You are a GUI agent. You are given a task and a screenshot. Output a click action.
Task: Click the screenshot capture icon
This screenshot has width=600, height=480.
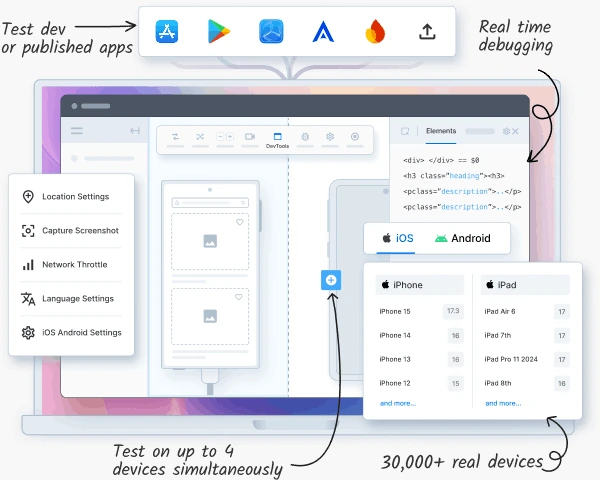coord(28,231)
